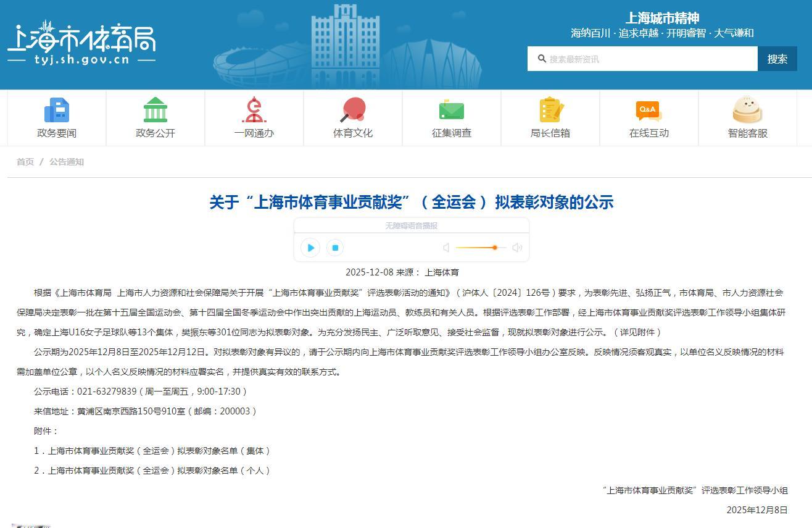Adjust the audio volume slider
Viewport: 812px width, 528px height.
pyautogui.click(x=481, y=248)
